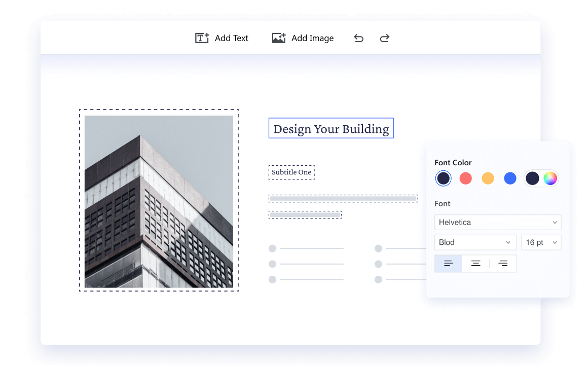Screen dimensions: 588x365
Task: Undo the last action
Action: pyautogui.click(x=359, y=38)
